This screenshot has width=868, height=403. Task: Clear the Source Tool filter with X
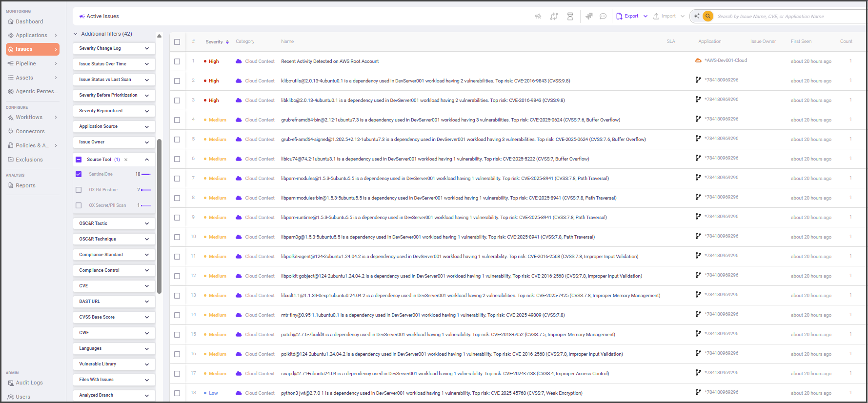pos(126,160)
